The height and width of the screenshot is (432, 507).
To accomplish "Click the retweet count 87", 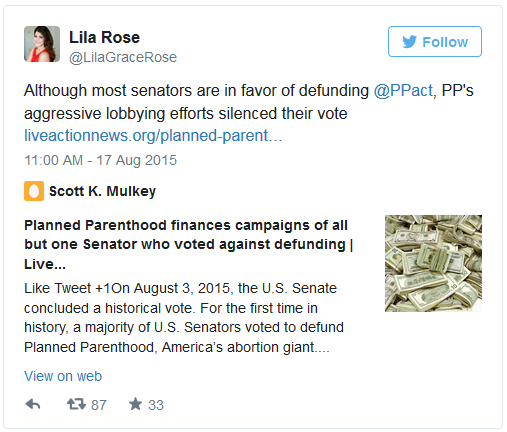I will pyautogui.click(x=99, y=405).
